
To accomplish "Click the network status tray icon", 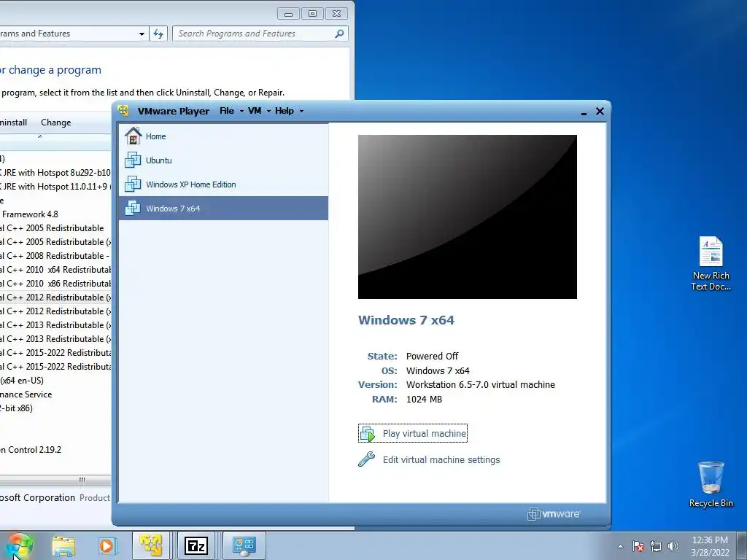I will pyautogui.click(x=656, y=546).
